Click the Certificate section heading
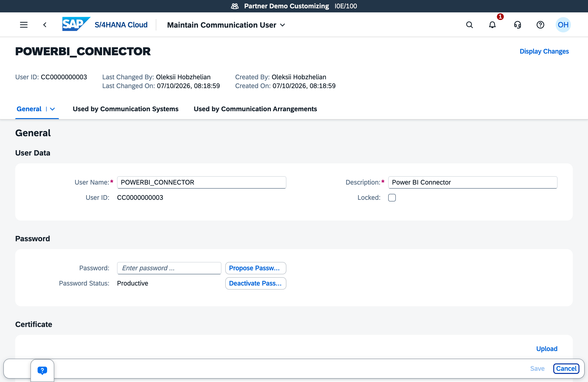 pyautogui.click(x=34, y=324)
